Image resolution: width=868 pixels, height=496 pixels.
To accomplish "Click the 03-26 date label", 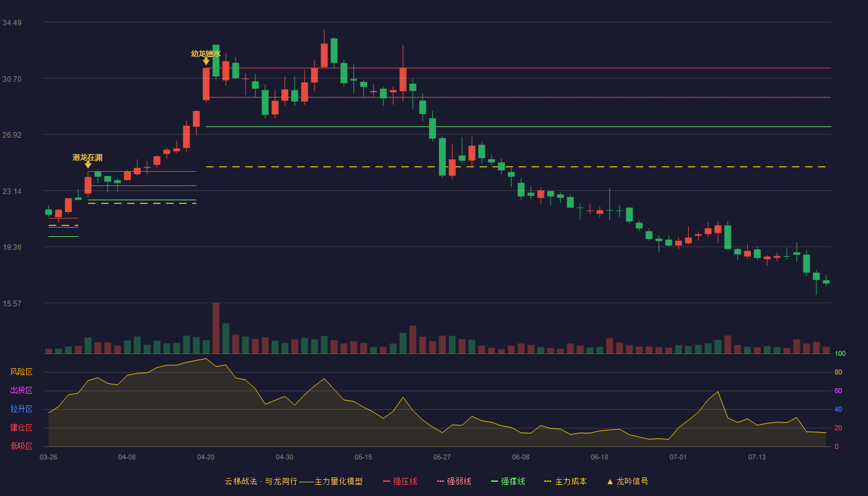I will 48,457.
